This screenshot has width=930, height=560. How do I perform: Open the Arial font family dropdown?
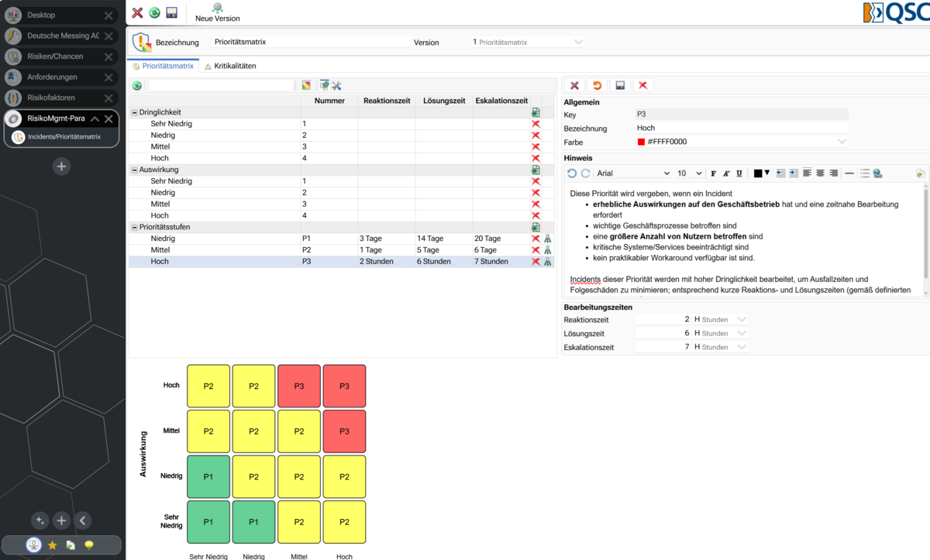[x=666, y=173]
